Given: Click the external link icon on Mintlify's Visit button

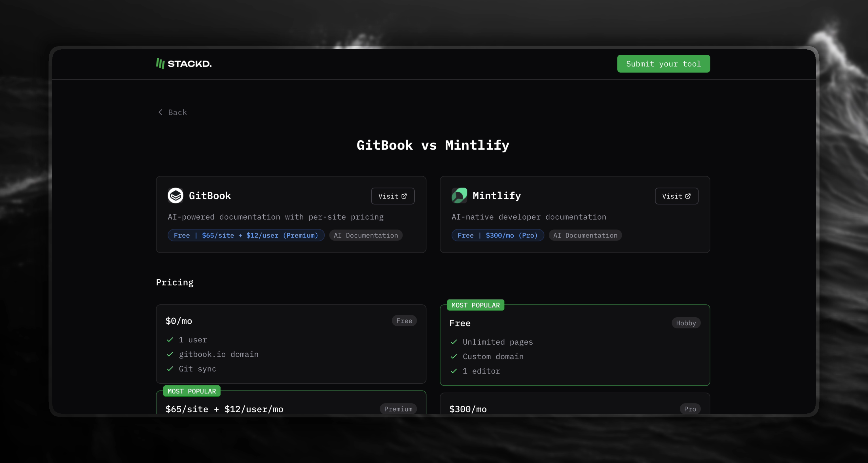Looking at the screenshot, I should point(688,196).
